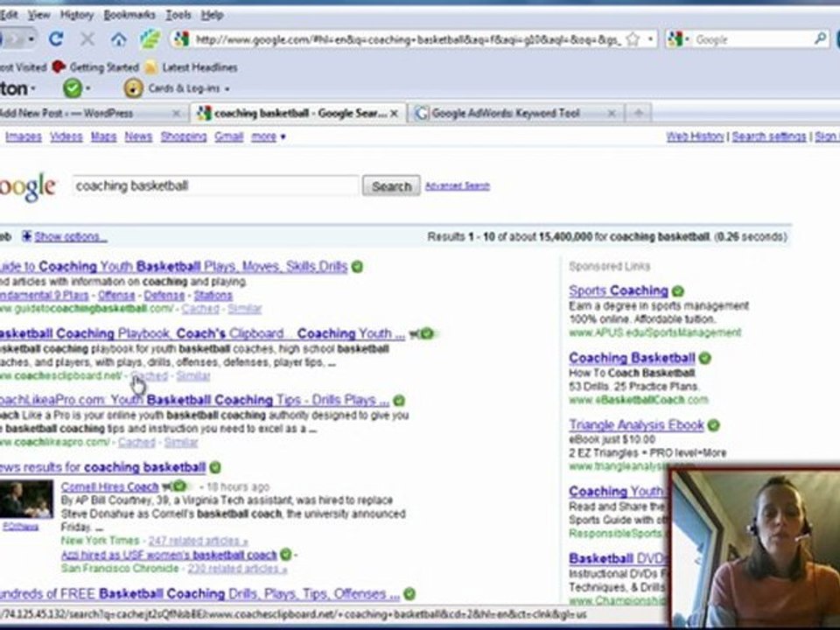Click Norton safe badge beside Sports Coaching ad
The height and width of the screenshot is (630, 840).
coord(677,290)
